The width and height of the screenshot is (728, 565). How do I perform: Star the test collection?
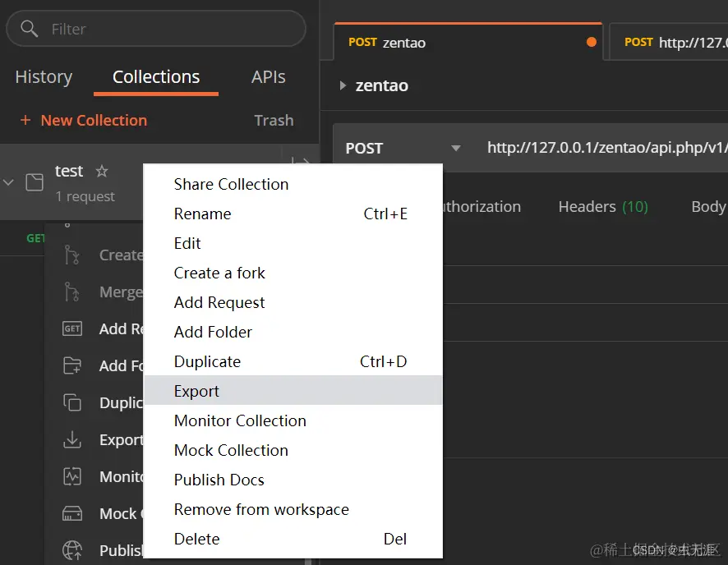pos(102,171)
